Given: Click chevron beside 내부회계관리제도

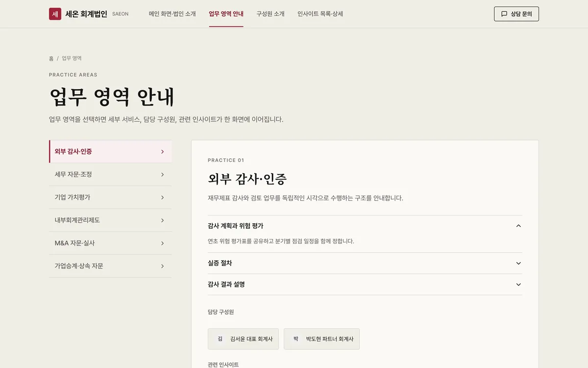Looking at the screenshot, I should [x=163, y=220].
